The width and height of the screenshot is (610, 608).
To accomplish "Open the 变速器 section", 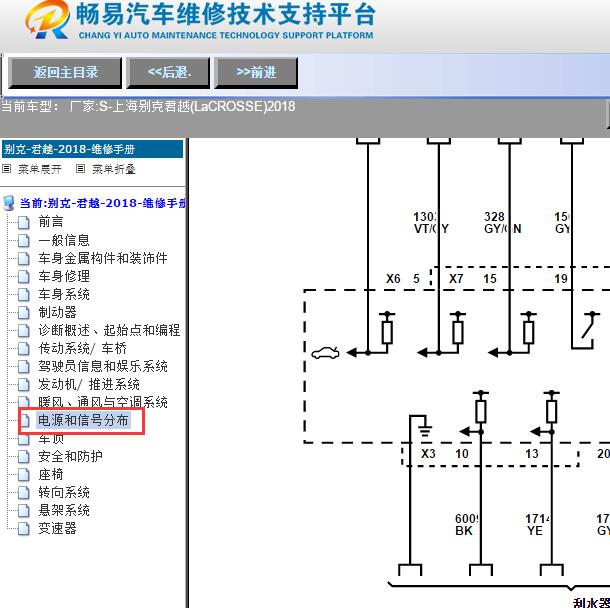I will click(57, 529).
